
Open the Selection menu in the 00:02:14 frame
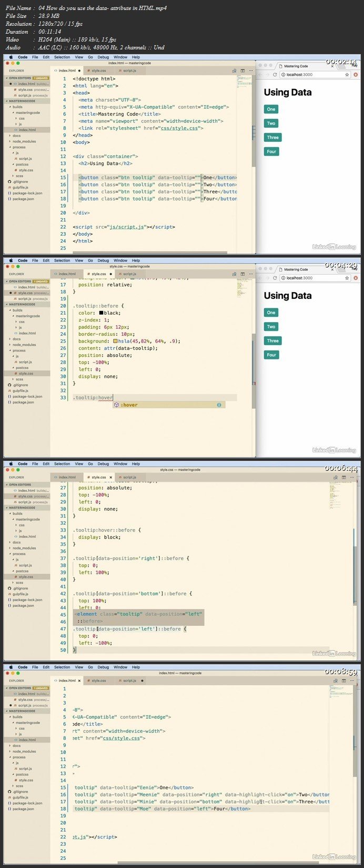pos(62,57)
